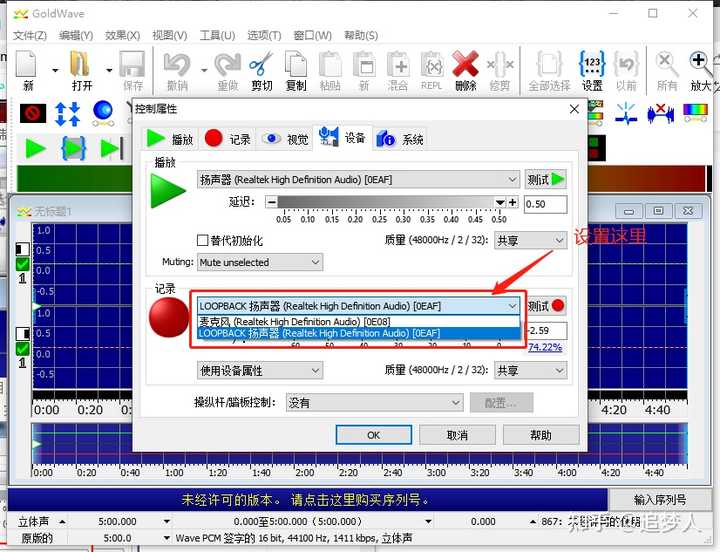Select highlighted LOOPBACK 扬声器 list option
This screenshot has height=552, width=720.
(x=358, y=333)
